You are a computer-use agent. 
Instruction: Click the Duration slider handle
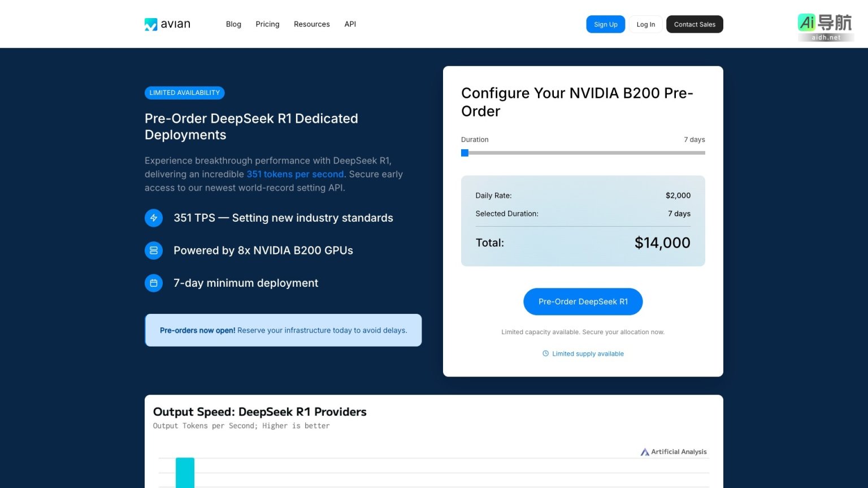pos(465,153)
